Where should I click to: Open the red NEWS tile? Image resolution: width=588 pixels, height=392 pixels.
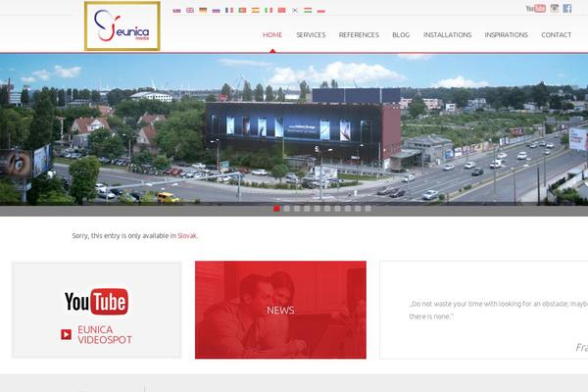point(280,310)
